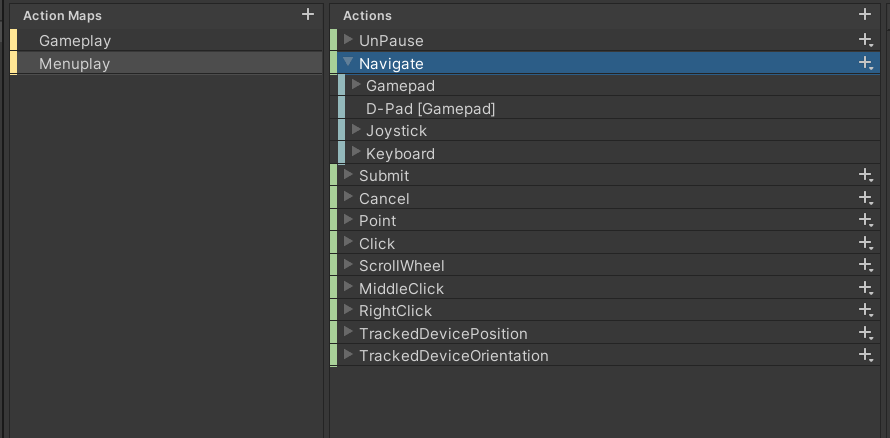890x438 pixels.
Task: Expand the UnPause action
Action: [x=348, y=40]
